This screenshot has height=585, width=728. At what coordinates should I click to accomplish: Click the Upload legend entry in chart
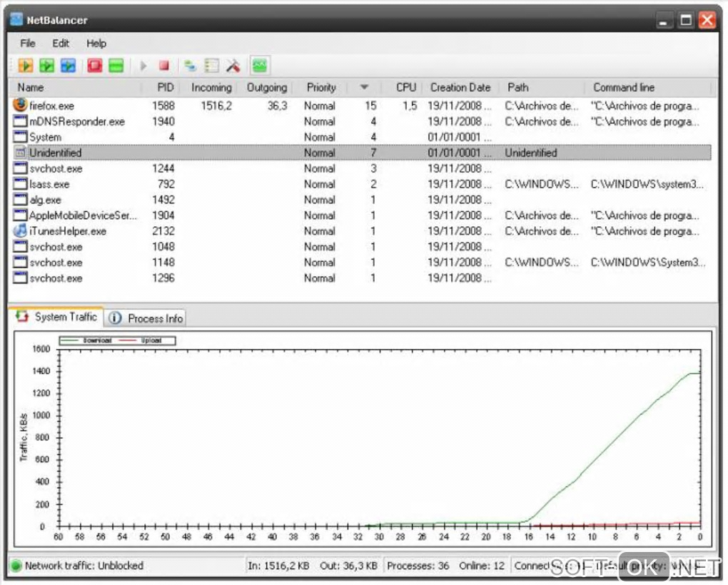[141, 340]
